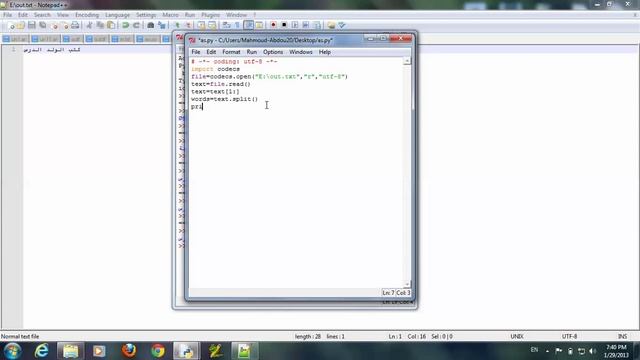The image size is (640, 360).
Task: Open Notepad++ File menu
Action: tap(7, 15)
